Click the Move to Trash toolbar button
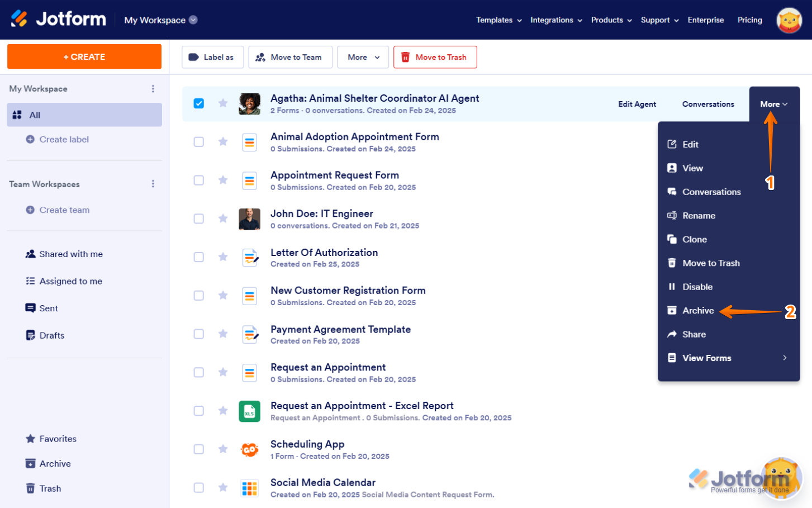The width and height of the screenshot is (812, 508). pyautogui.click(x=435, y=57)
